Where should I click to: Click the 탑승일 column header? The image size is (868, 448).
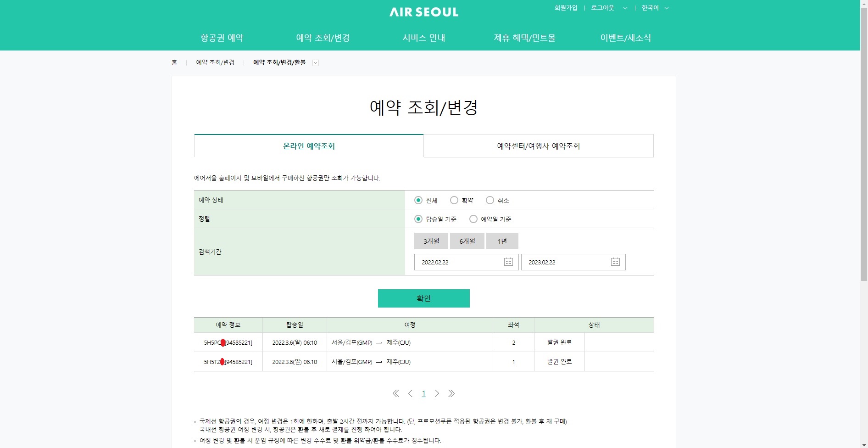(295, 325)
